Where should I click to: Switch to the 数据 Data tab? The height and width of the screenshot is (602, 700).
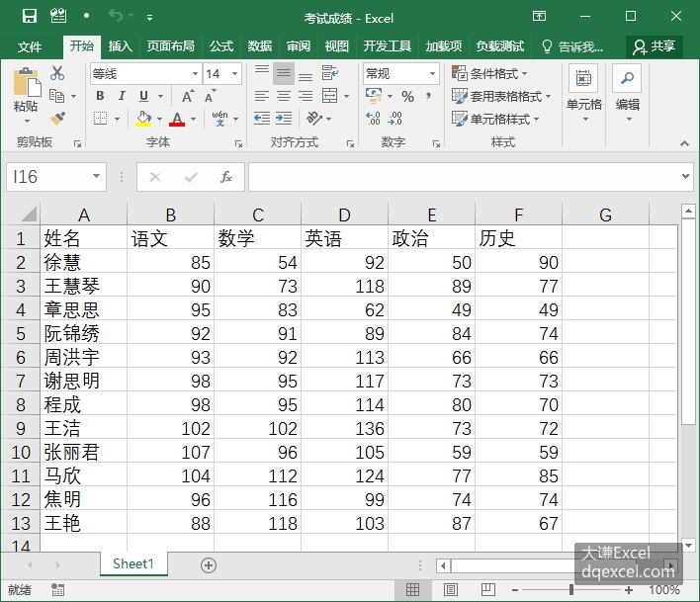point(260,46)
